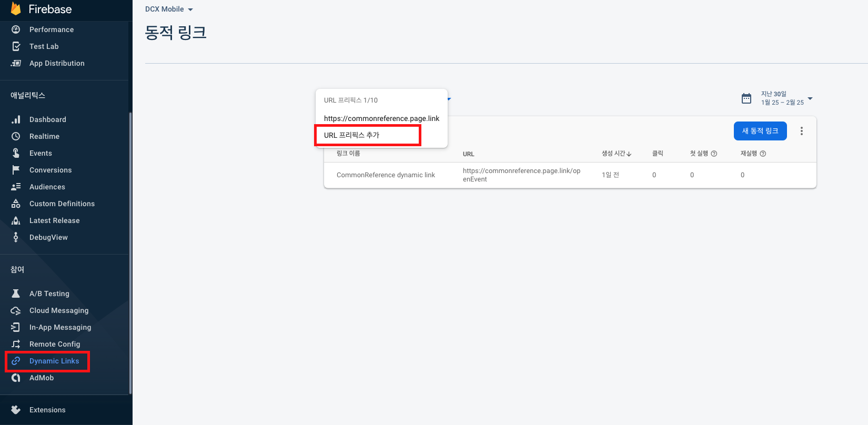The width and height of the screenshot is (868, 425).
Task: Click the Test Lab checklist icon
Action: [x=16, y=46]
